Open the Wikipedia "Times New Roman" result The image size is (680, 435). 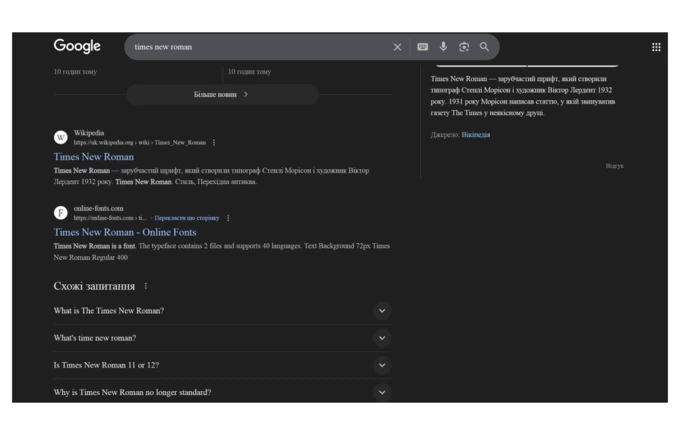pos(94,157)
